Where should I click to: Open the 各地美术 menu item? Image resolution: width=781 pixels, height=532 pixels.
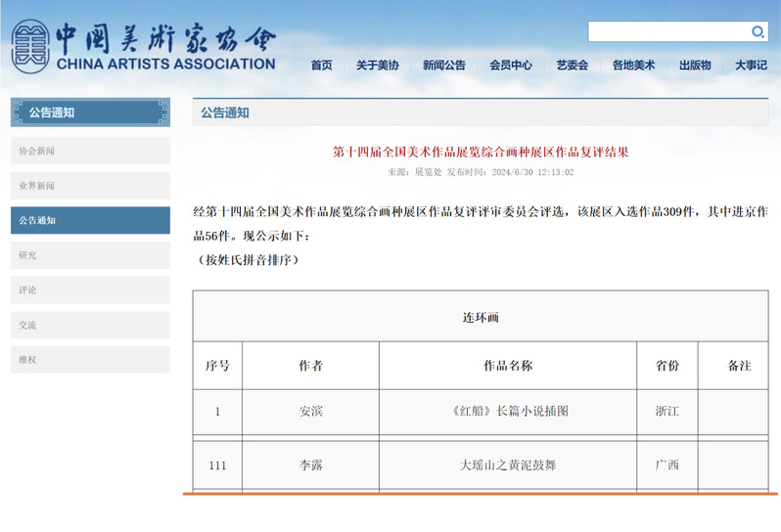coord(633,66)
